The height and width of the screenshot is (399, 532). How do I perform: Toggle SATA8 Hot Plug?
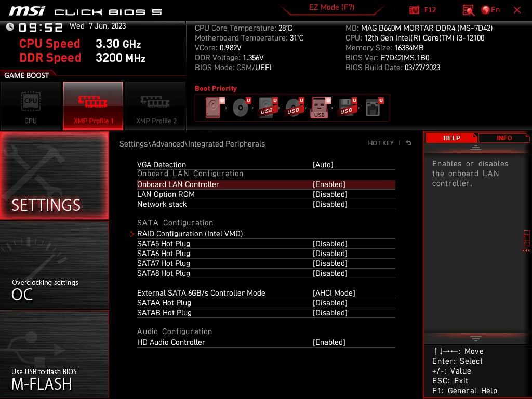pos(266,273)
